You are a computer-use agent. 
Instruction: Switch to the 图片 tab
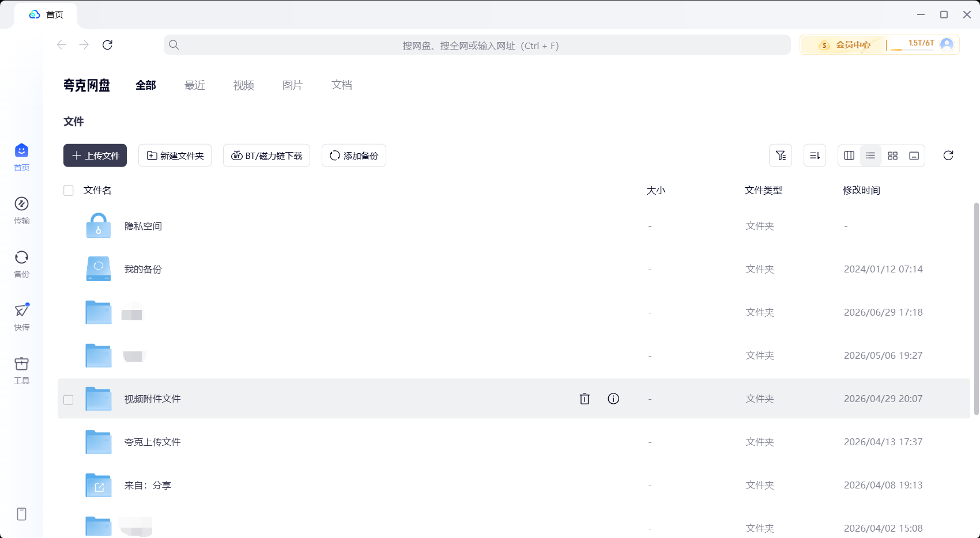[x=293, y=85]
